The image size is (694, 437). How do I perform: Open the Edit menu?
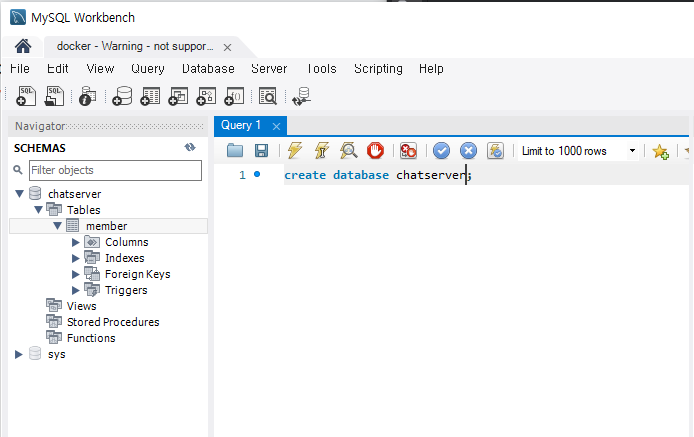pos(58,69)
